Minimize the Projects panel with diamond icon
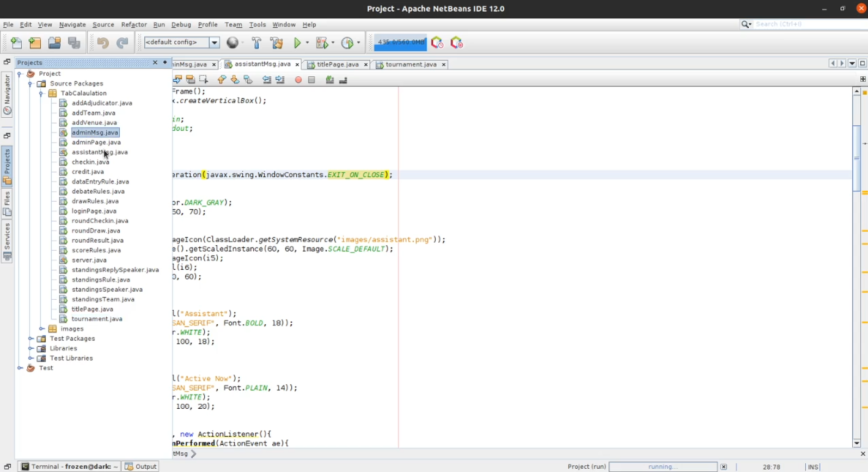 (x=165, y=63)
